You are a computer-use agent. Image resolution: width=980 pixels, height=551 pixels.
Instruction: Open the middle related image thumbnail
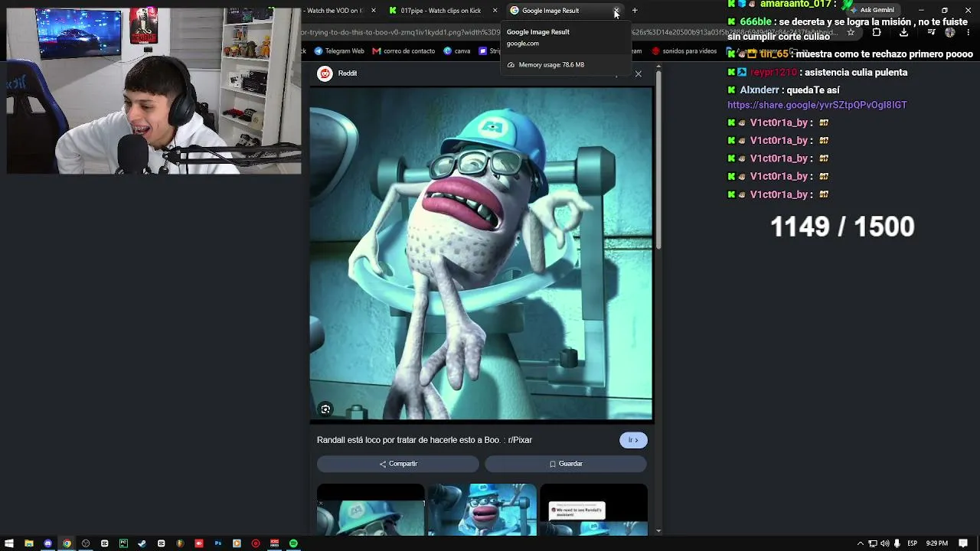click(482, 510)
